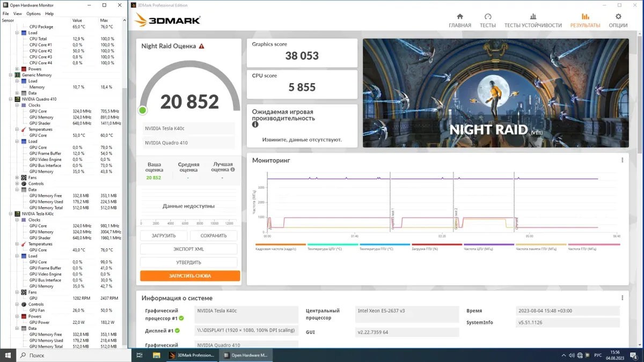The image size is (644, 362).
Task: Click info icon beside Лучшая оценка
Action: (232, 169)
